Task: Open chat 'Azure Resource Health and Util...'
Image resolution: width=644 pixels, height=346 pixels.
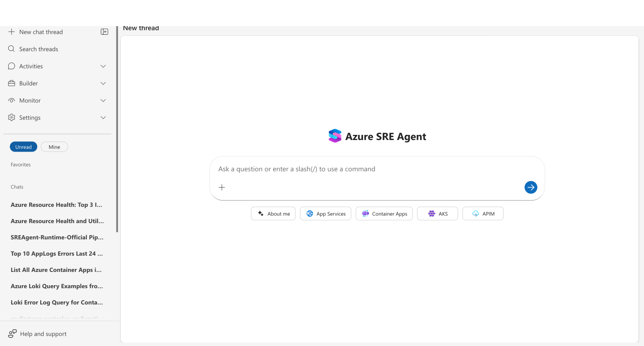Action: pyautogui.click(x=57, y=221)
